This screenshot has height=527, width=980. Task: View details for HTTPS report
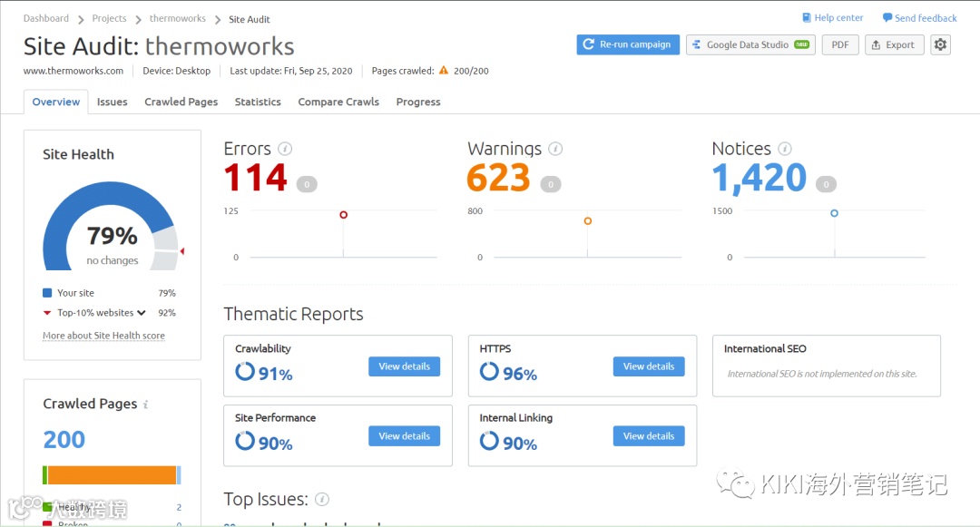tap(649, 366)
